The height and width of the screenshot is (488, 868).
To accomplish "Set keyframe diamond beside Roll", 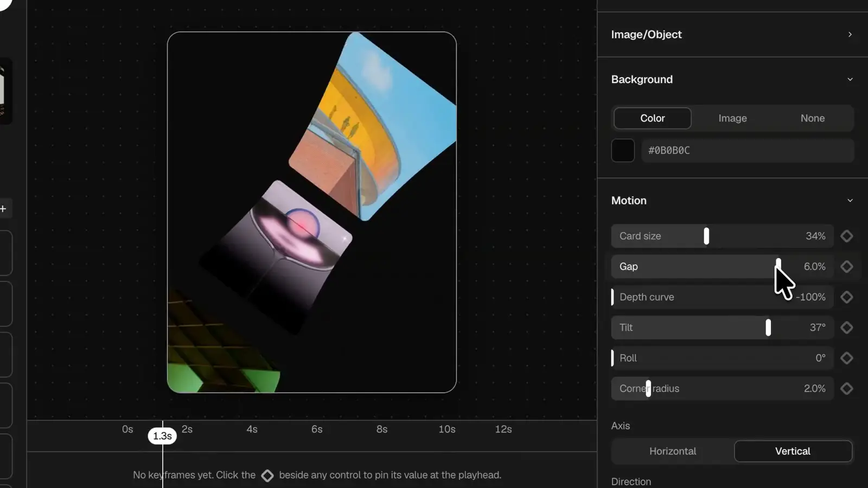I will 846,358.
